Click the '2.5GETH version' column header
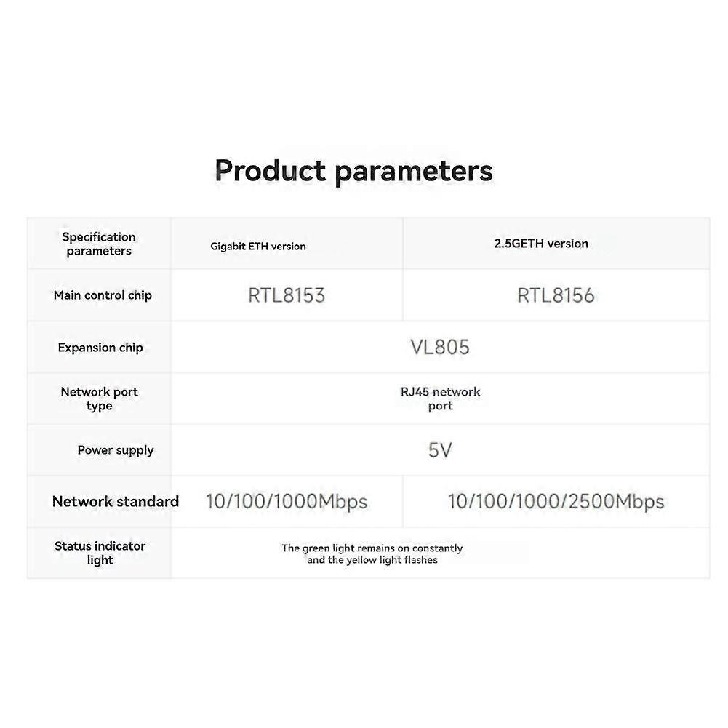This screenshot has height=728, width=728. click(541, 244)
